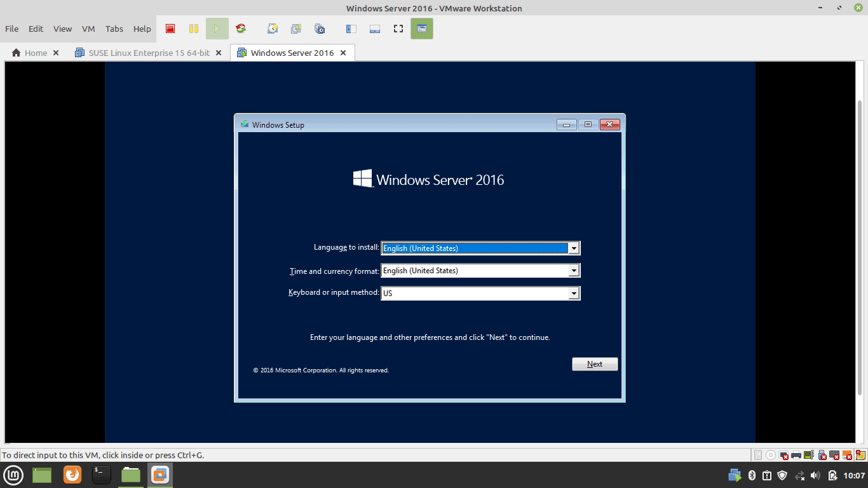The height and width of the screenshot is (488, 868).
Task: Revert to snapshot with the clock-arrow icon
Action: tap(296, 29)
